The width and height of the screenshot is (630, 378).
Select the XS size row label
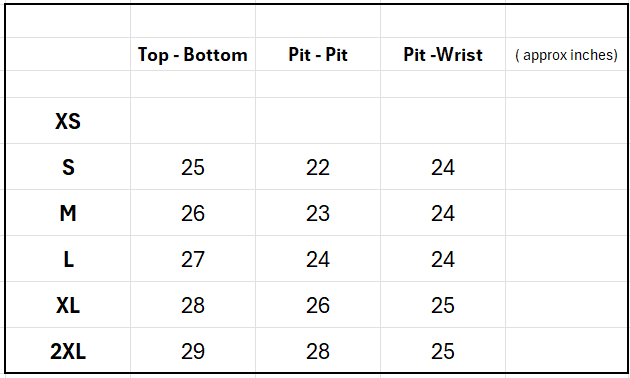click(68, 121)
